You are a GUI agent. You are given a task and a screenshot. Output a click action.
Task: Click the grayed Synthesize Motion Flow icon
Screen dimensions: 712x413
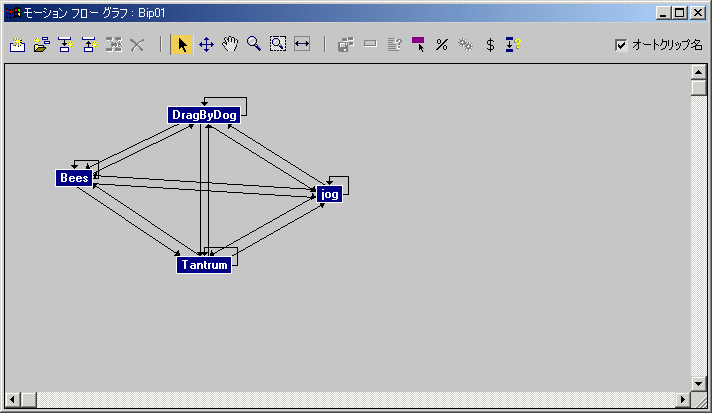tap(346, 44)
